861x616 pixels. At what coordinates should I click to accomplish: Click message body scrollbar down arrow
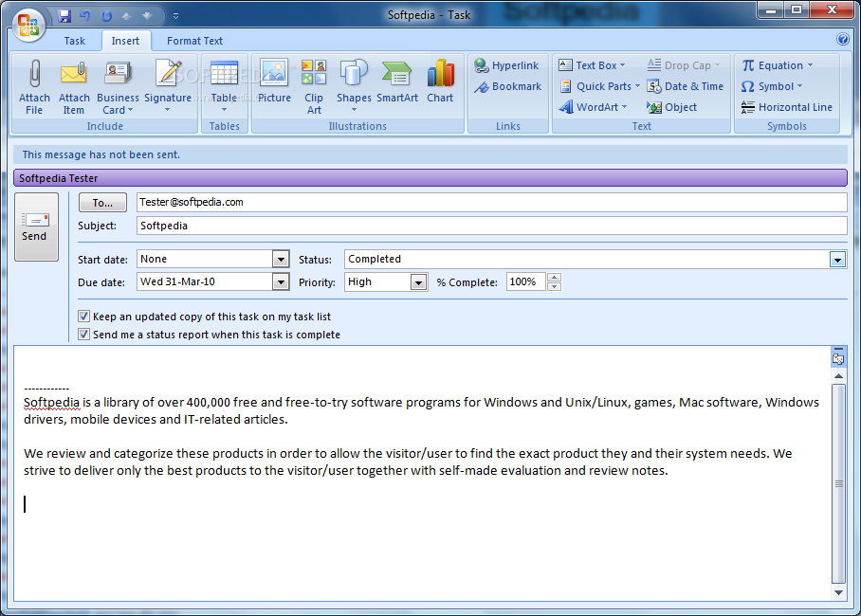838,592
